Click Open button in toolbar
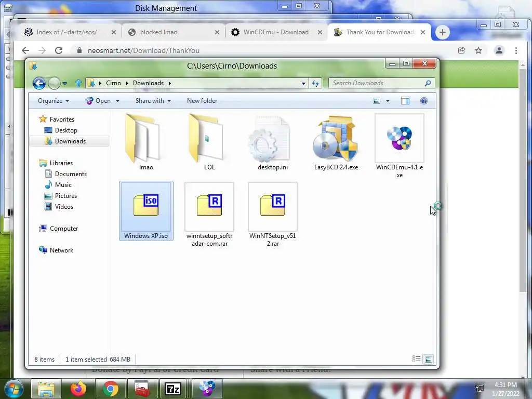Screen dimensions: 532x399 (x=98, y=101)
